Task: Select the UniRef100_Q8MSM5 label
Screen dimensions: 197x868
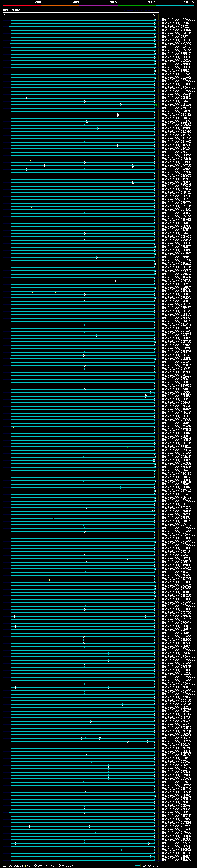Action: (x=177, y=792)
